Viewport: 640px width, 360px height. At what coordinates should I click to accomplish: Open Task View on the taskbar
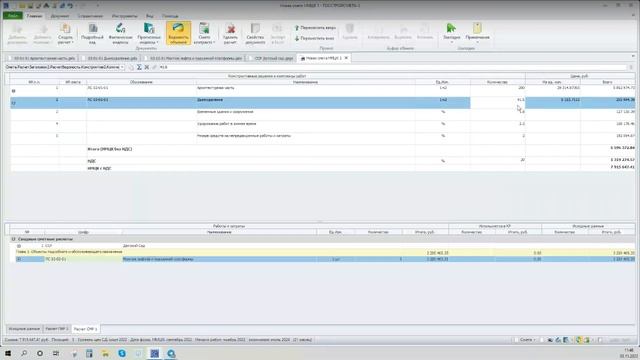pos(56,353)
